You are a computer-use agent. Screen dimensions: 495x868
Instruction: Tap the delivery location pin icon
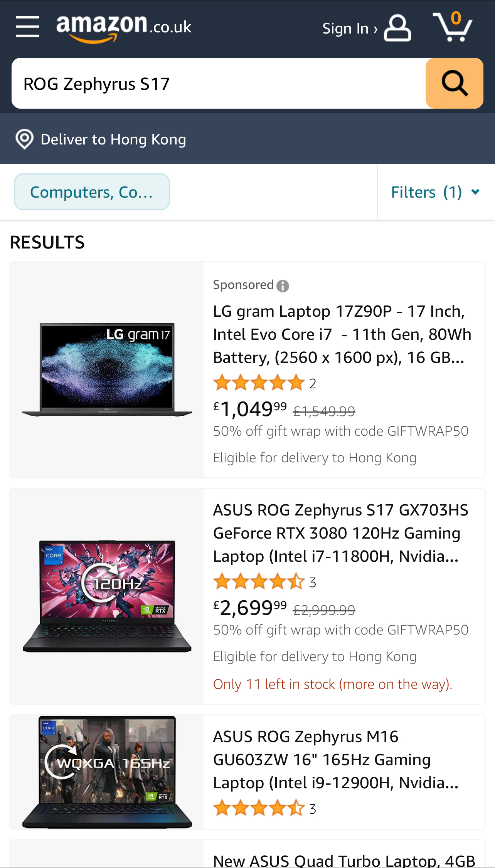[24, 139]
